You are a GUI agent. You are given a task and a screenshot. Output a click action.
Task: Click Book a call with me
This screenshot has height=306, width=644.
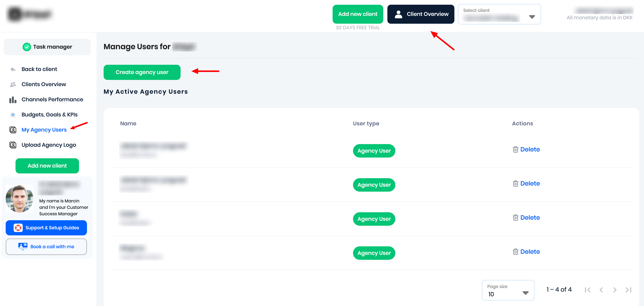coord(46,247)
